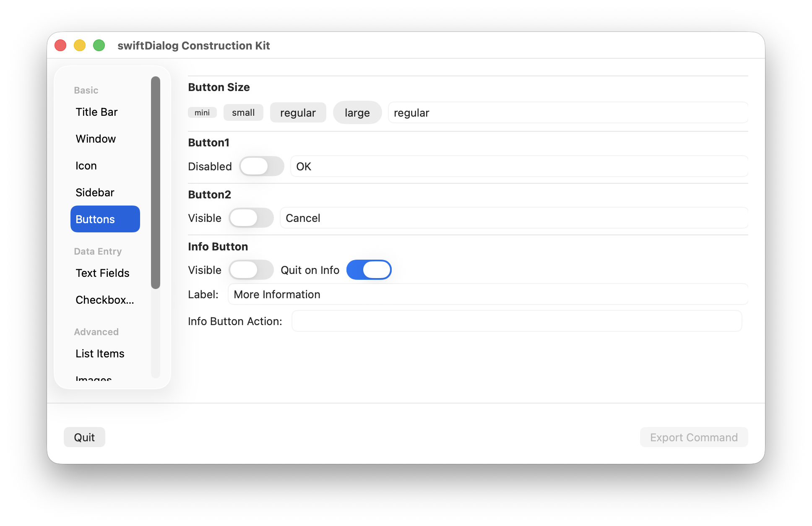Select the large button size

click(x=357, y=113)
